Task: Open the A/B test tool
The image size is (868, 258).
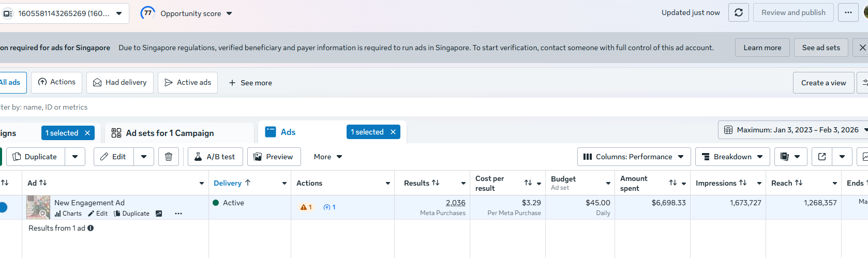Action: (216, 157)
